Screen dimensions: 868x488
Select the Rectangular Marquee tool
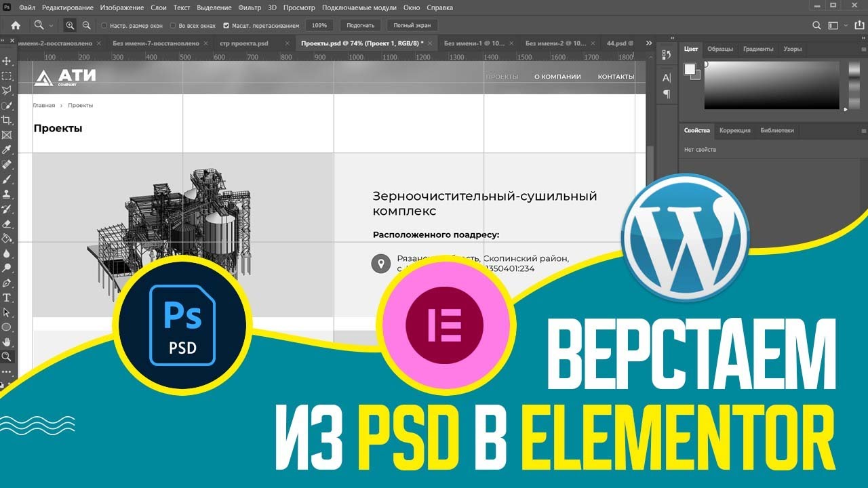(7, 76)
